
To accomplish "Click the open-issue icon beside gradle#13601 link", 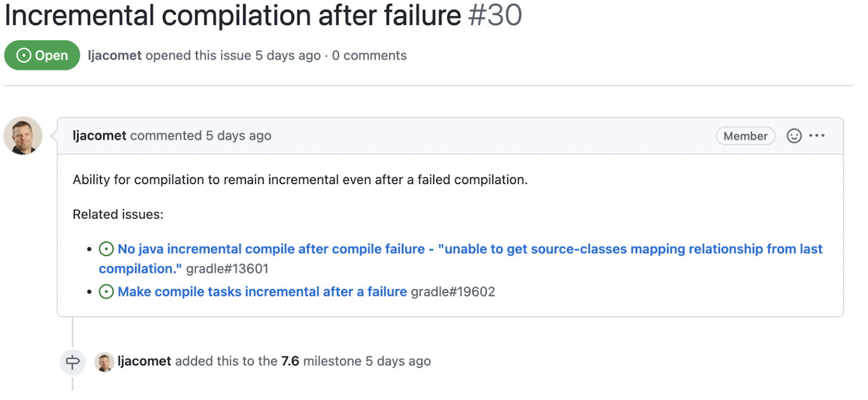I will click(x=106, y=249).
